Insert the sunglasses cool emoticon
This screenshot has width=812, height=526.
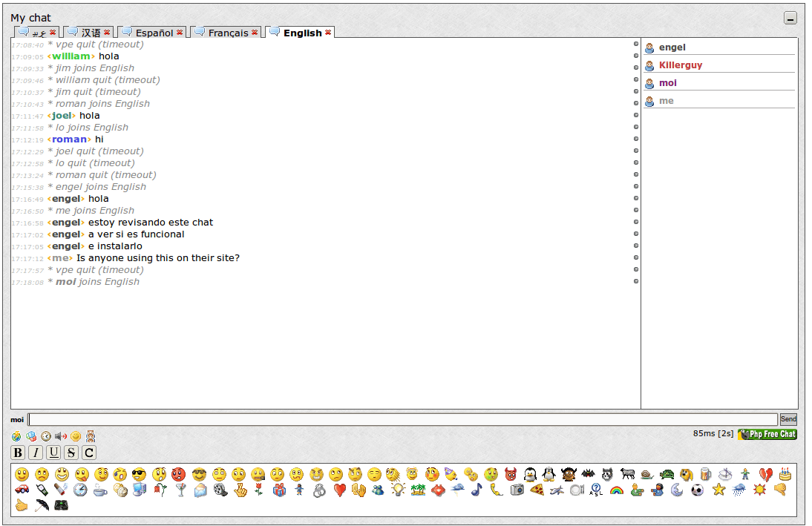[x=139, y=474]
